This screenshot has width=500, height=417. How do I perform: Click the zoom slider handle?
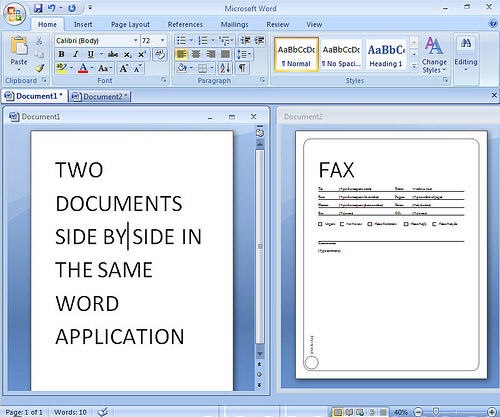click(x=436, y=412)
